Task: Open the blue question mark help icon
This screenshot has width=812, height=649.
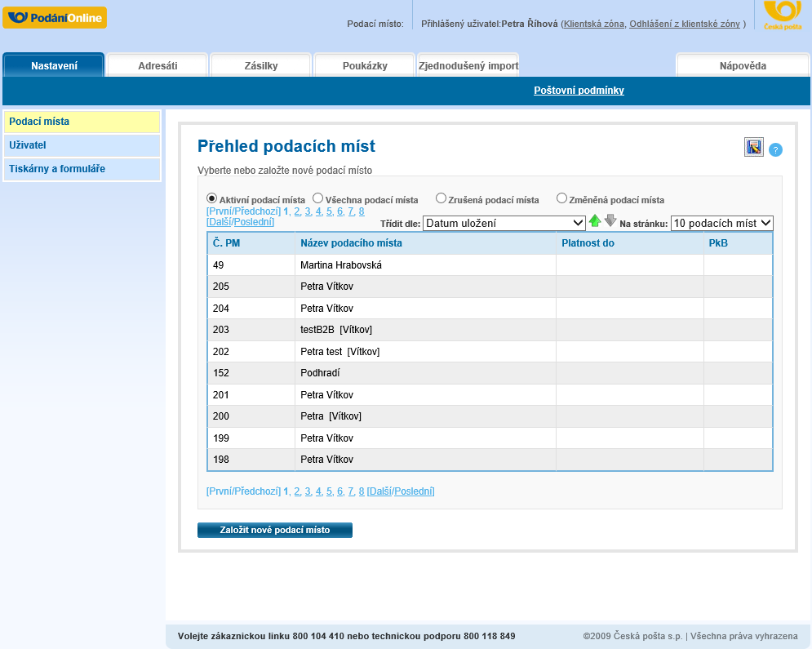Action: [775, 149]
